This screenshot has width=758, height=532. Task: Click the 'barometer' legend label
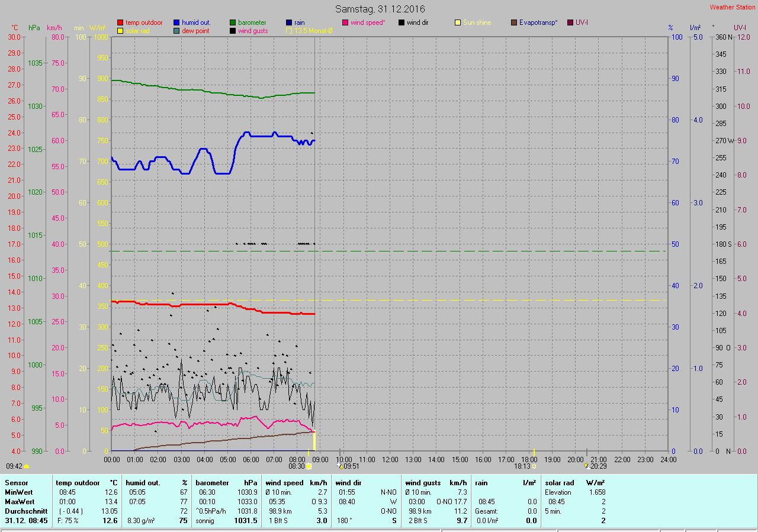(x=252, y=22)
